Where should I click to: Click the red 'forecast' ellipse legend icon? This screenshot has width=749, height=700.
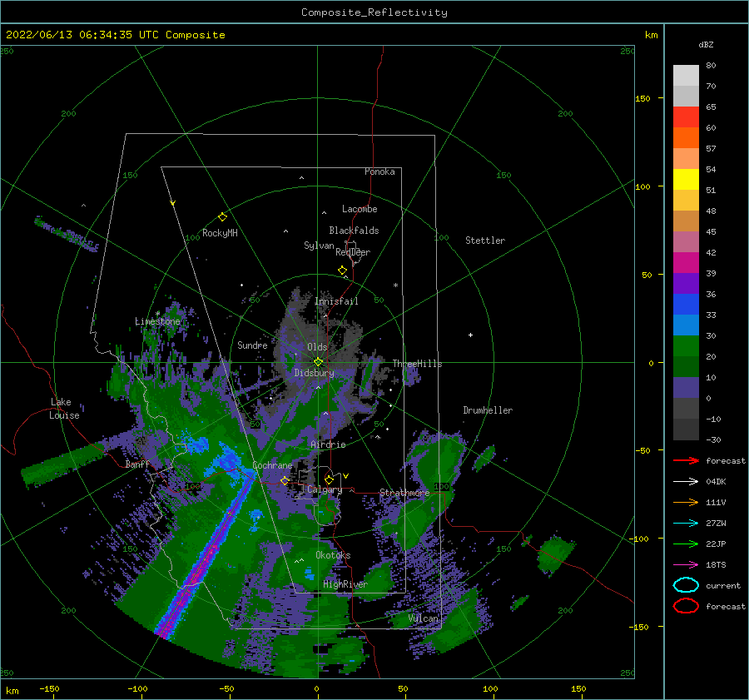click(x=686, y=606)
